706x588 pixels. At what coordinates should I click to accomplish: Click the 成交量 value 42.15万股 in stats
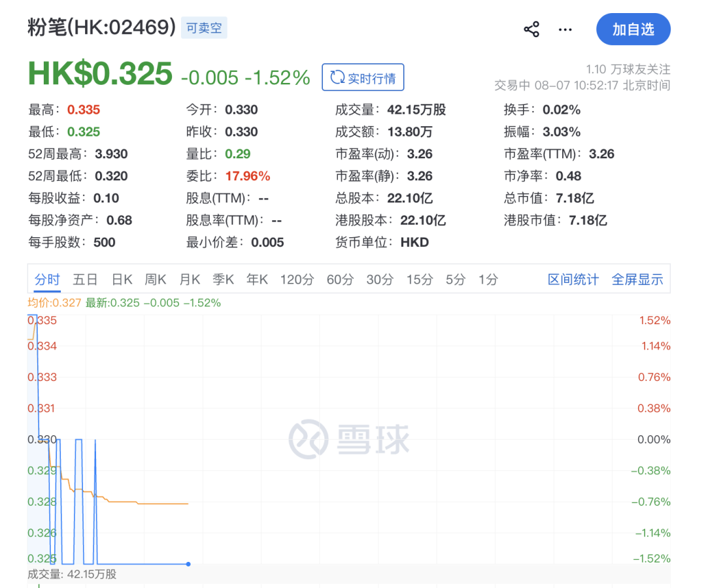tap(416, 110)
